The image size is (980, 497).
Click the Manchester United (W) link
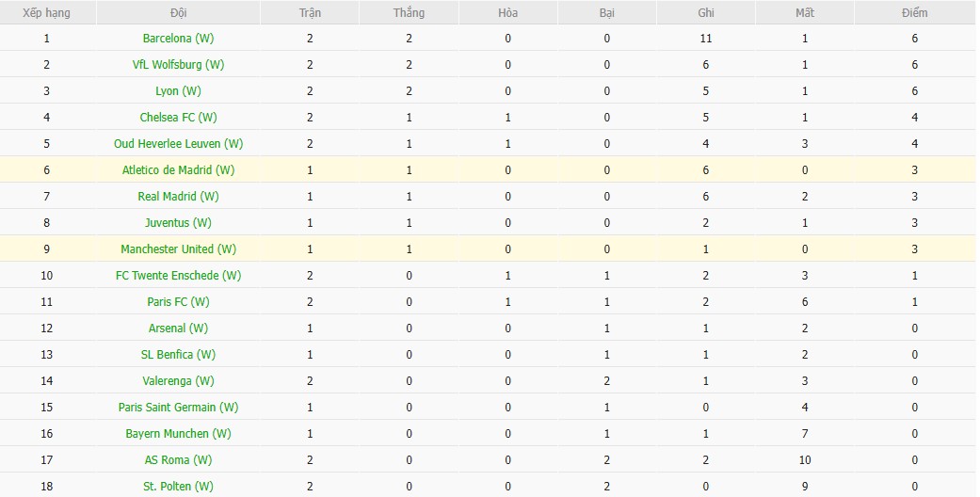[178, 249]
